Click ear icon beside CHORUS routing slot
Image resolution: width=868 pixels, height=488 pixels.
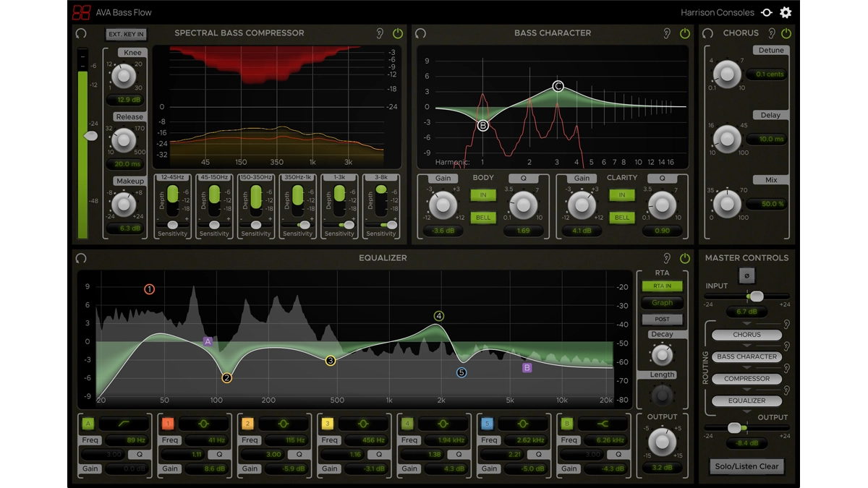tap(786, 325)
